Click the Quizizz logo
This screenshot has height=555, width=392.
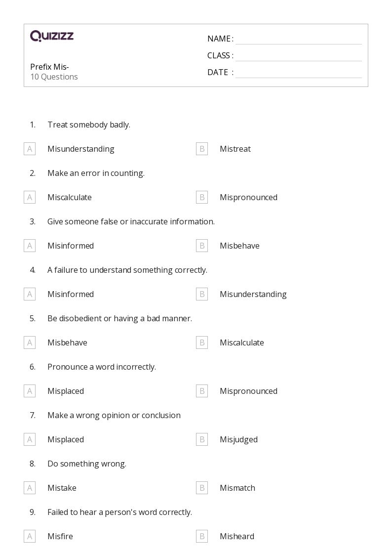tap(52, 36)
